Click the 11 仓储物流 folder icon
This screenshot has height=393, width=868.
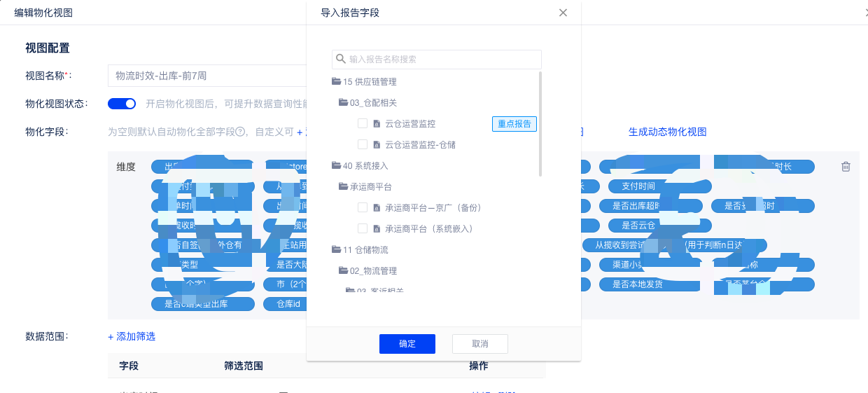click(x=337, y=250)
